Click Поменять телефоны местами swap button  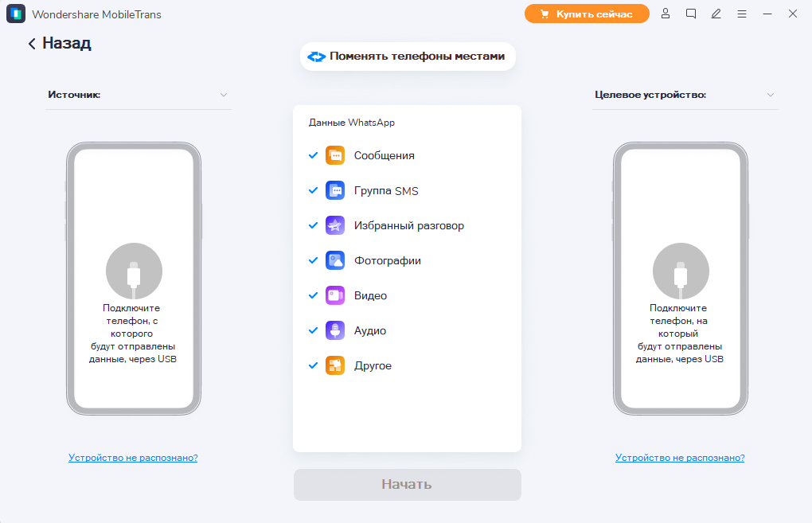(408, 57)
